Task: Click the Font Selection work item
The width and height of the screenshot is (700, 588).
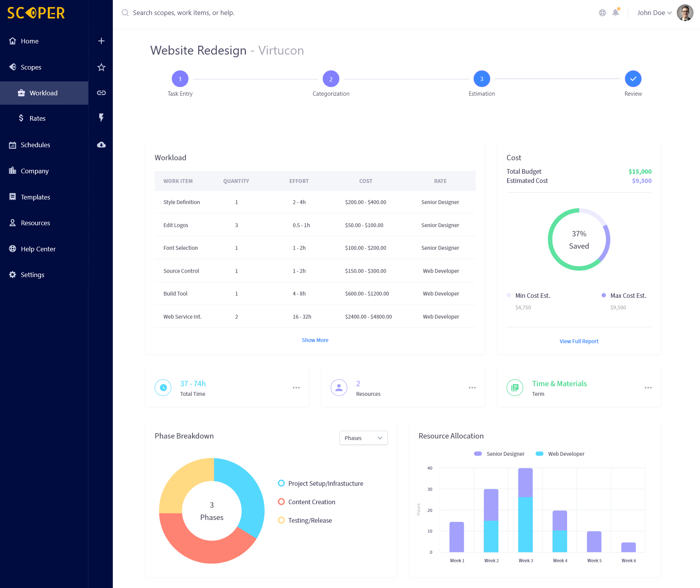Action: tap(180, 248)
